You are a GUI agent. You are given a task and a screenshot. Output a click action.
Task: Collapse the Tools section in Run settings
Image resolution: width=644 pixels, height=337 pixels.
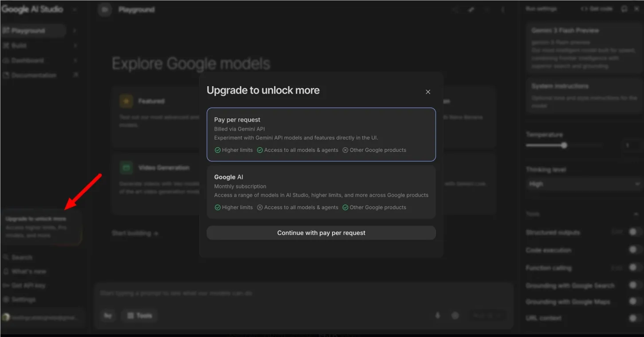click(x=636, y=214)
